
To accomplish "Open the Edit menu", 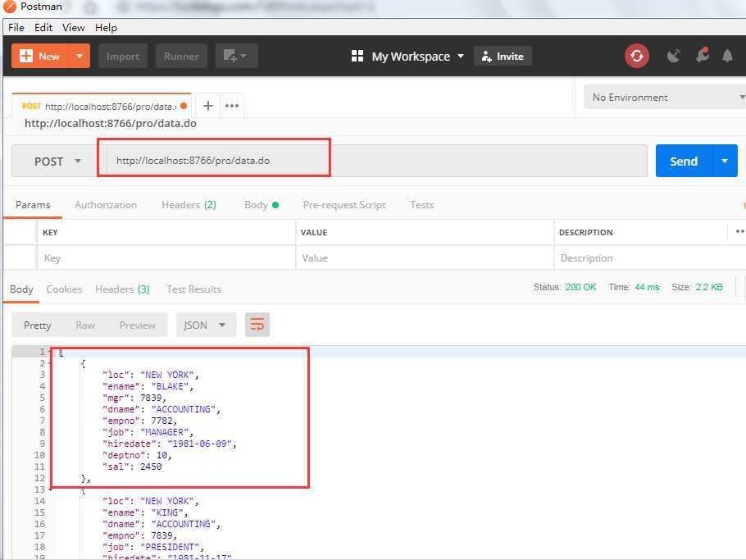I will pyautogui.click(x=43, y=28).
